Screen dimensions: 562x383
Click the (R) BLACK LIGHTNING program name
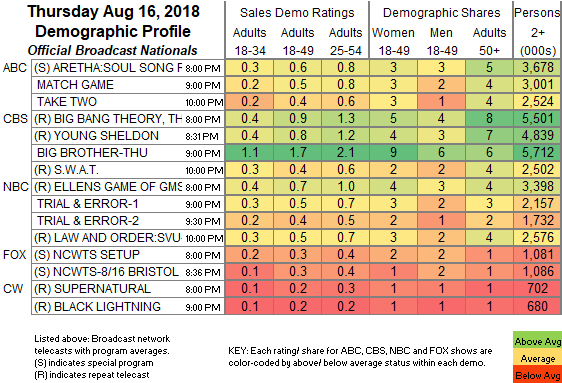pyautogui.click(x=97, y=306)
